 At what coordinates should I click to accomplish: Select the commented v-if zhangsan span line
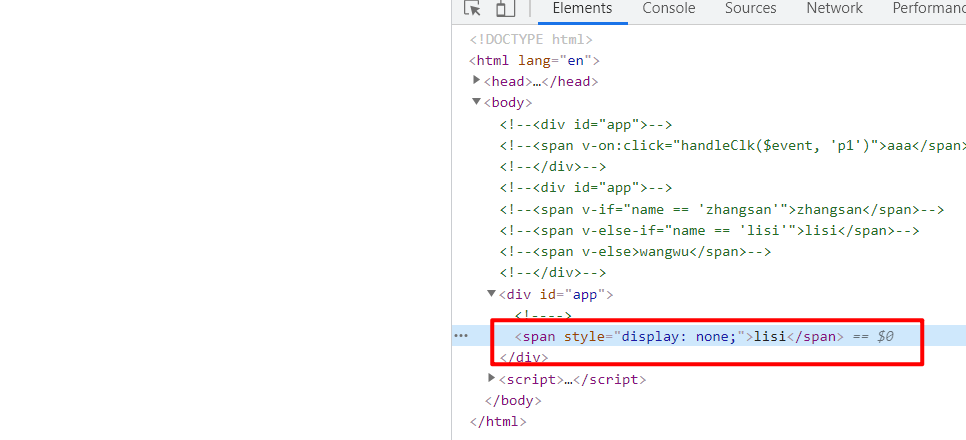(x=721, y=210)
